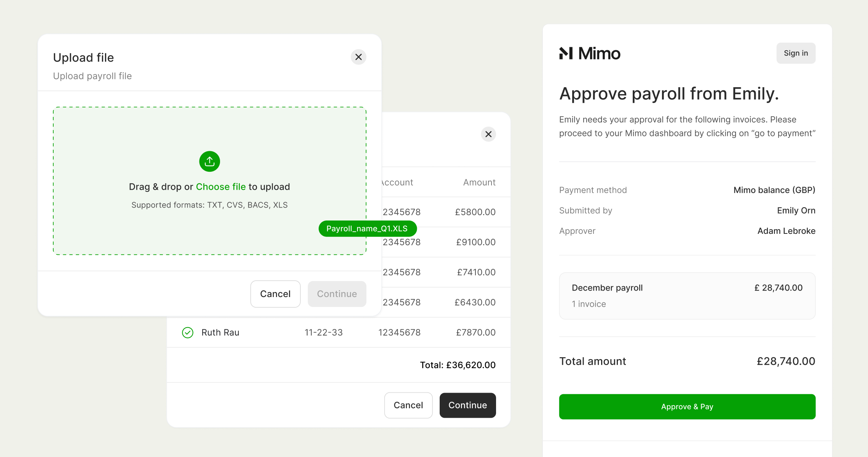Click the close X icon on the upload dialog
Viewport: 868px width, 457px height.
358,57
